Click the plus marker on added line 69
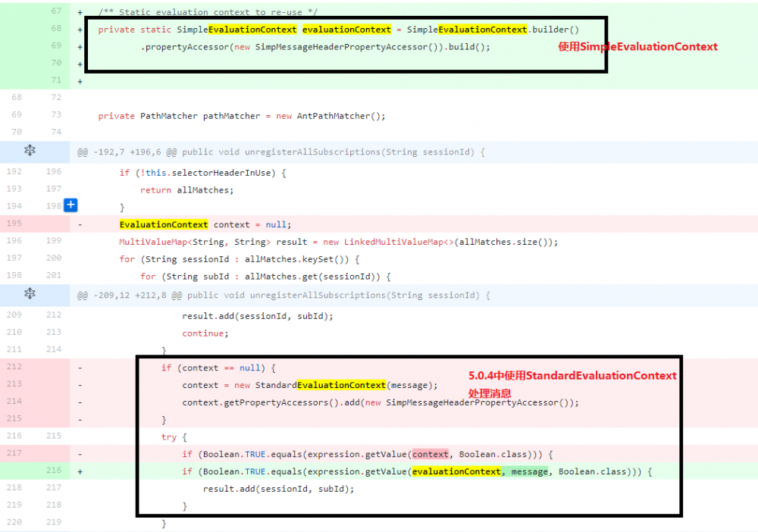 click(x=80, y=46)
